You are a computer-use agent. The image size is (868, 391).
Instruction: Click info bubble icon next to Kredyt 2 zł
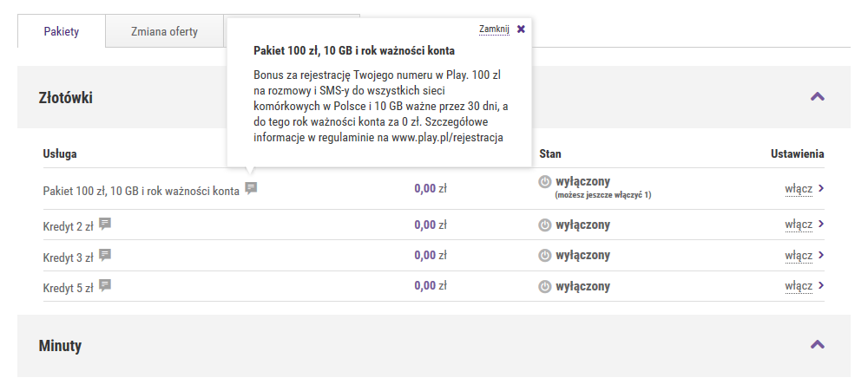pos(105,224)
